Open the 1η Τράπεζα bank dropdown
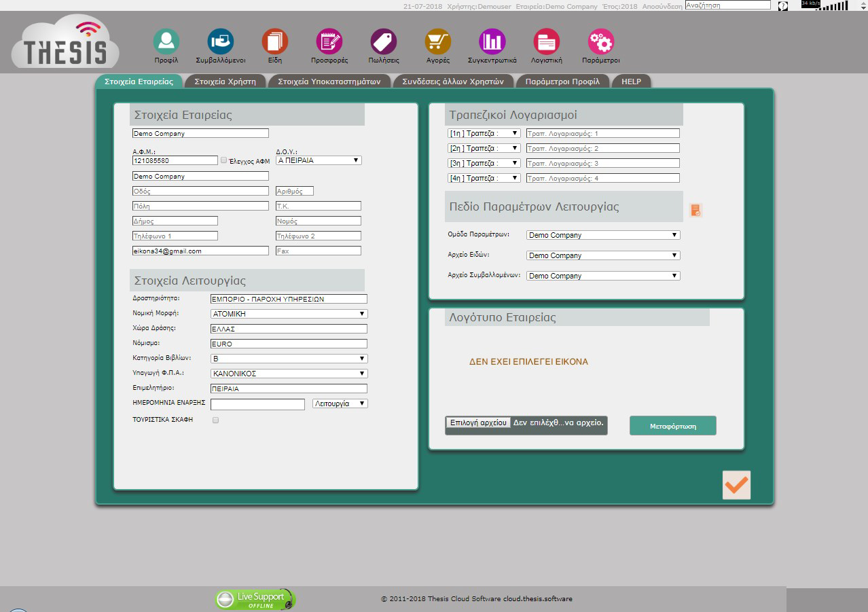The image size is (868, 612). pos(484,133)
